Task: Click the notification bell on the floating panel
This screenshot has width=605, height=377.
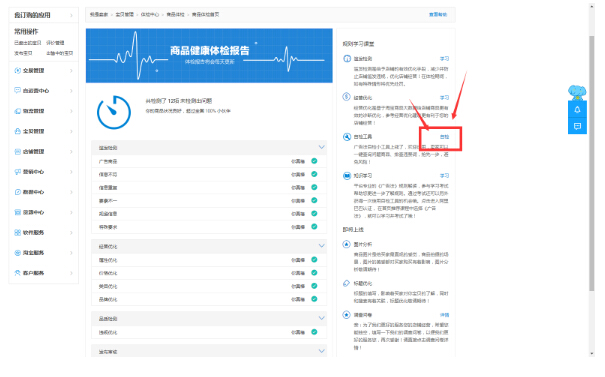Action: pyautogui.click(x=577, y=110)
